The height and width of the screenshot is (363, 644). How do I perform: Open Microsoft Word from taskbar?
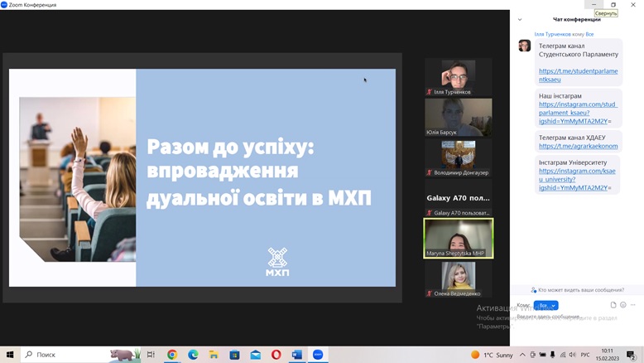(297, 355)
